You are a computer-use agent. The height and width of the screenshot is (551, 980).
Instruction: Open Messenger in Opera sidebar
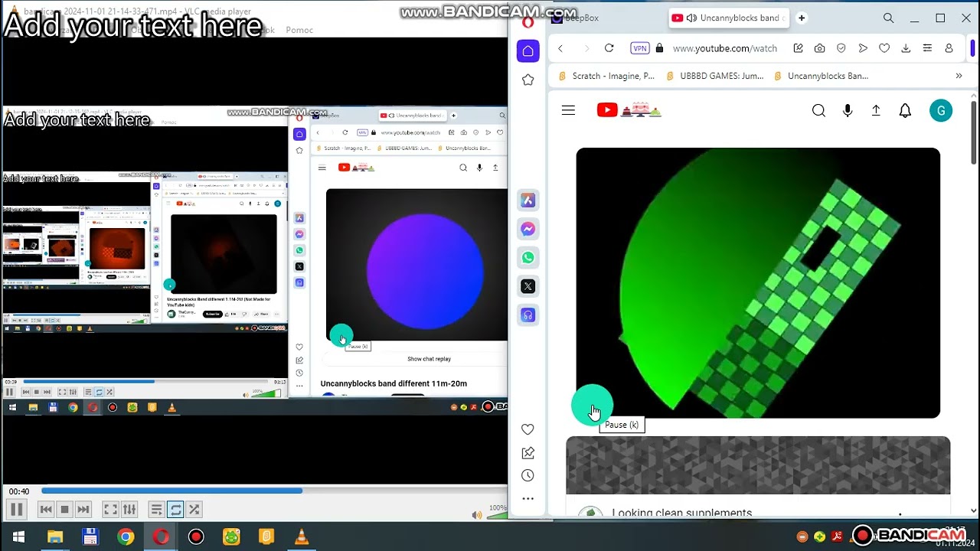point(528,229)
